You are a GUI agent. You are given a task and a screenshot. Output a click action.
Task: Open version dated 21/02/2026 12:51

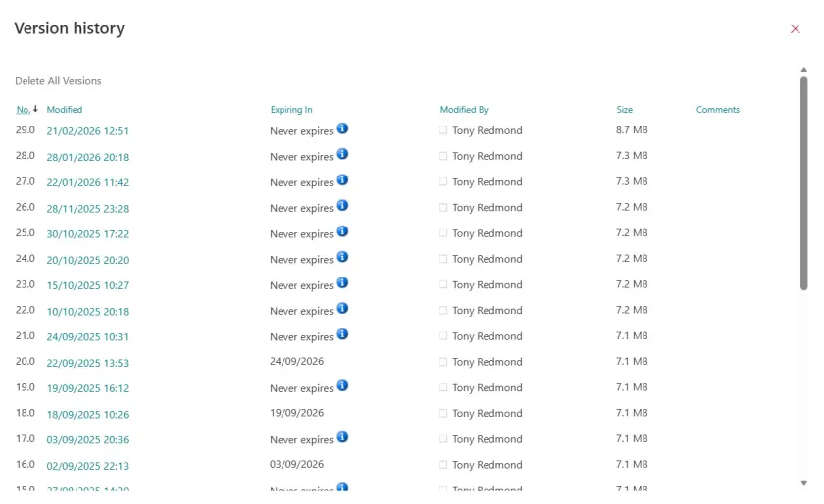tap(87, 131)
